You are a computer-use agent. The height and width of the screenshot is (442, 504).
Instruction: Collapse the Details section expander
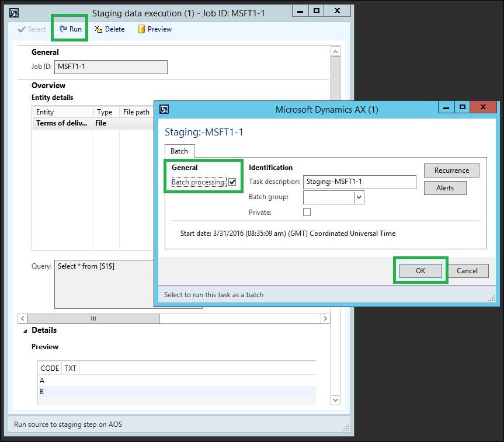tap(25, 331)
